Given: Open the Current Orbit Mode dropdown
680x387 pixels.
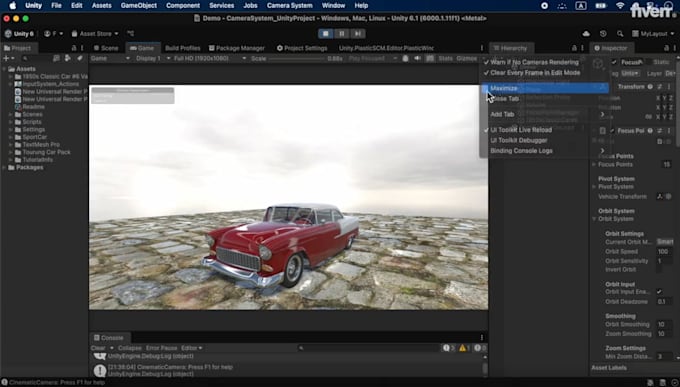Looking at the screenshot, I should [x=664, y=242].
